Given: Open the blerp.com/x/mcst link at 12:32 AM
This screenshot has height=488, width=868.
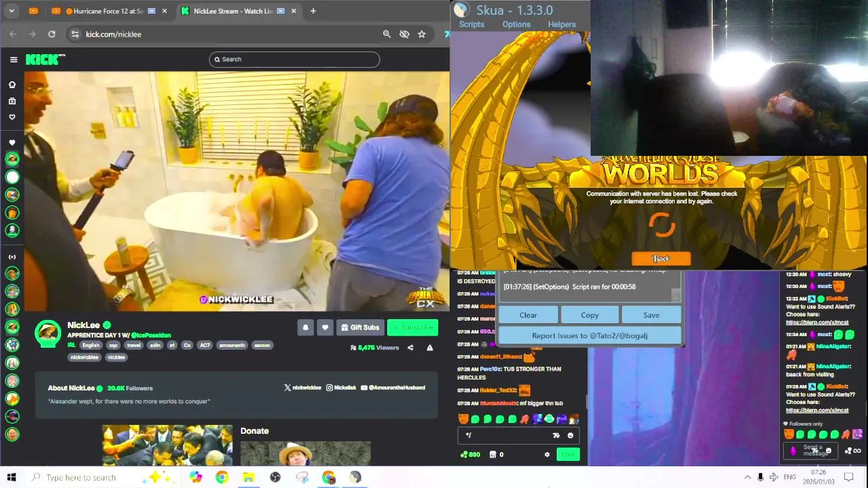Looking at the screenshot, I should click(x=817, y=323).
